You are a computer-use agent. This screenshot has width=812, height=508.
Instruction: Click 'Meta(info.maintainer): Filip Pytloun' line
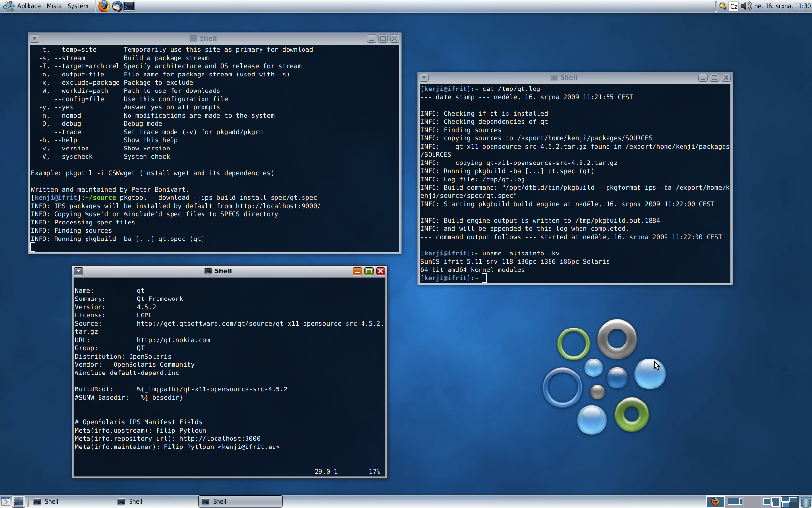pyautogui.click(x=177, y=447)
